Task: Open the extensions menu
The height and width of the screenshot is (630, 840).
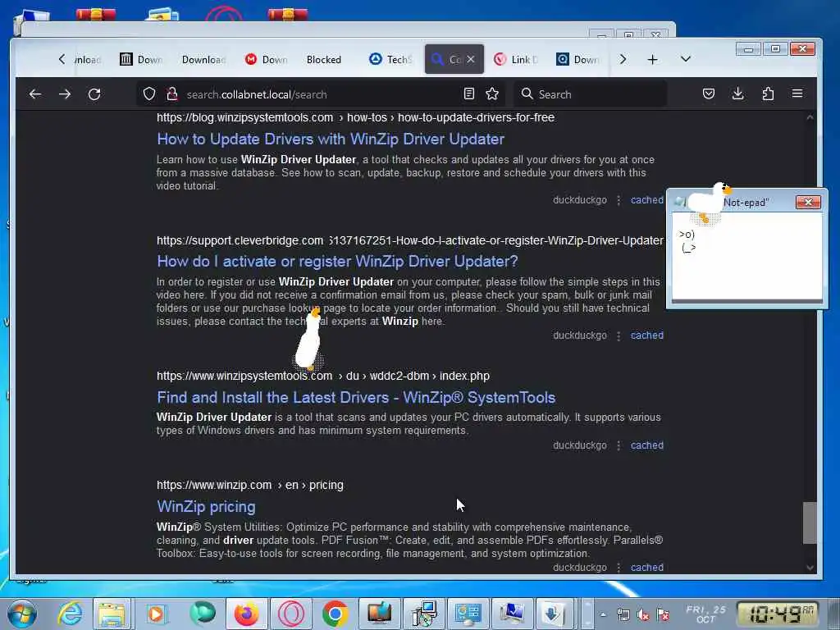Action: pyautogui.click(x=768, y=94)
